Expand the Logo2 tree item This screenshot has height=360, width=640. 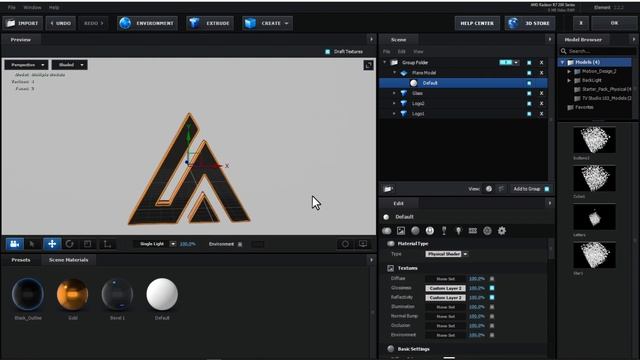pos(394,104)
